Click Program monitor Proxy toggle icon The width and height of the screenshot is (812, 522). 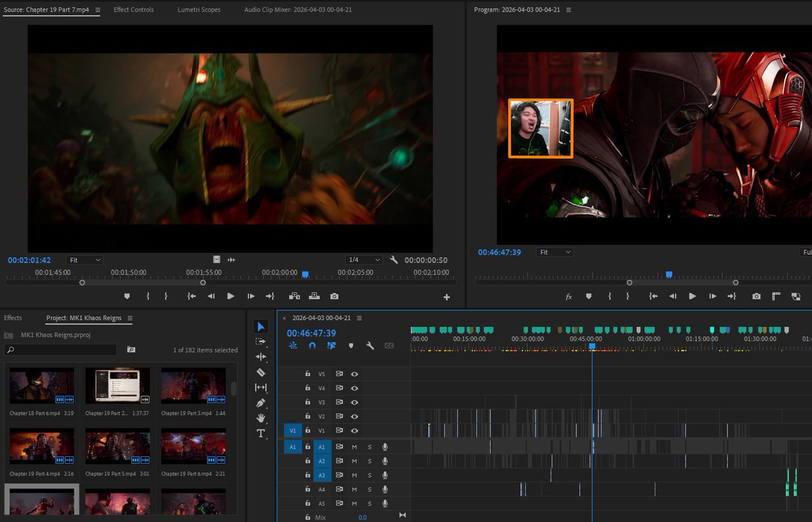796,296
